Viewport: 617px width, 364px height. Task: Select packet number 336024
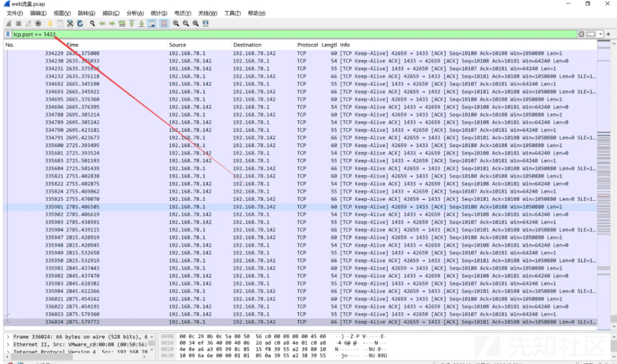pyautogui.click(x=301, y=322)
